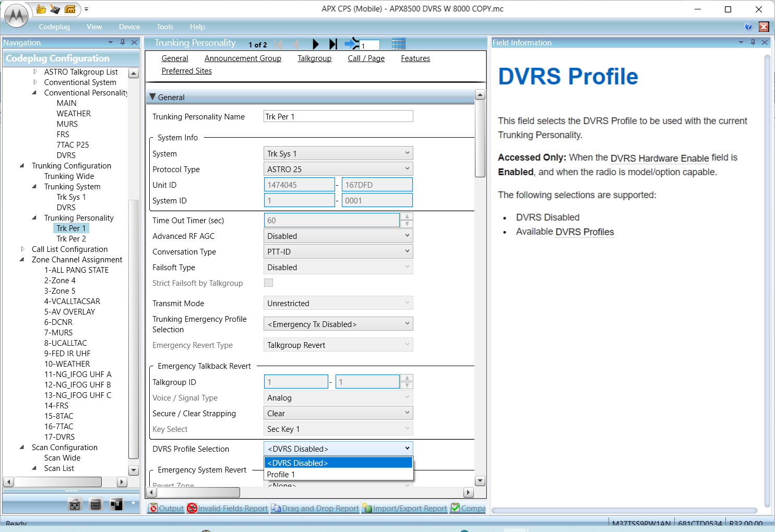Pin the Field Information panel

click(x=753, y=42)
